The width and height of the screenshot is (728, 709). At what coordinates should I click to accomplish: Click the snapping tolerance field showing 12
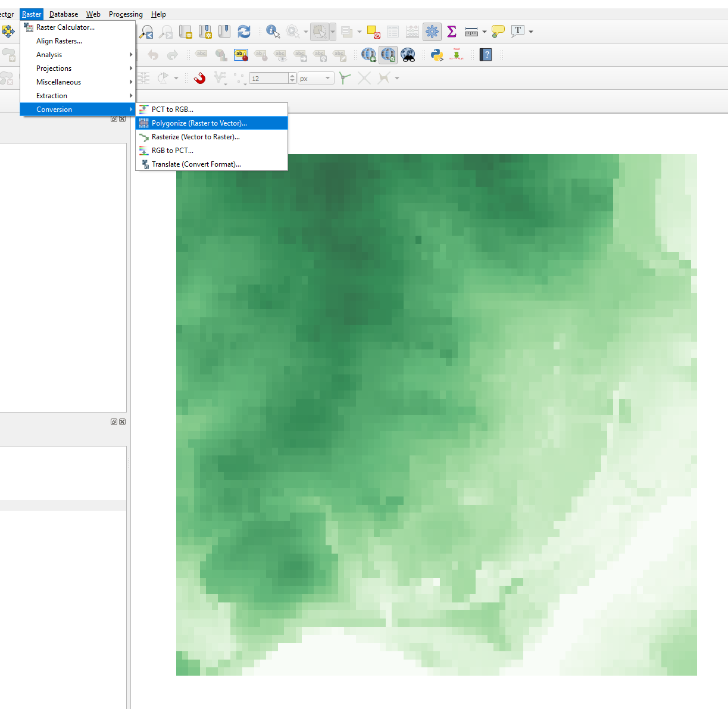268,79
